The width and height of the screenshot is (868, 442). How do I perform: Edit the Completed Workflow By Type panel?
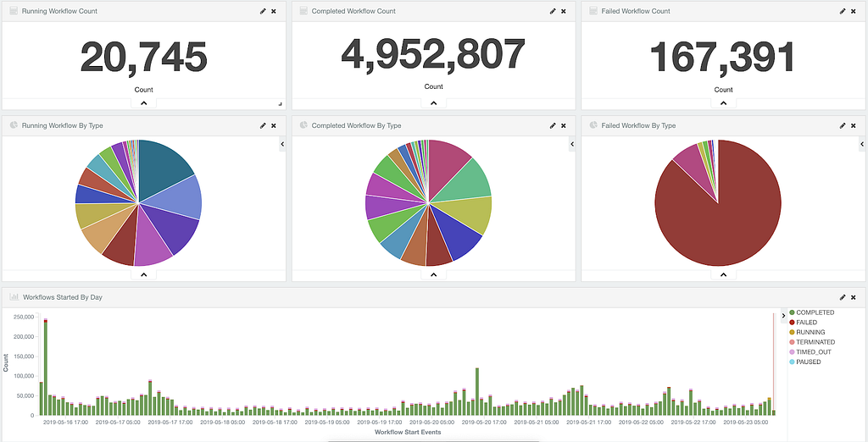(553, 125)
